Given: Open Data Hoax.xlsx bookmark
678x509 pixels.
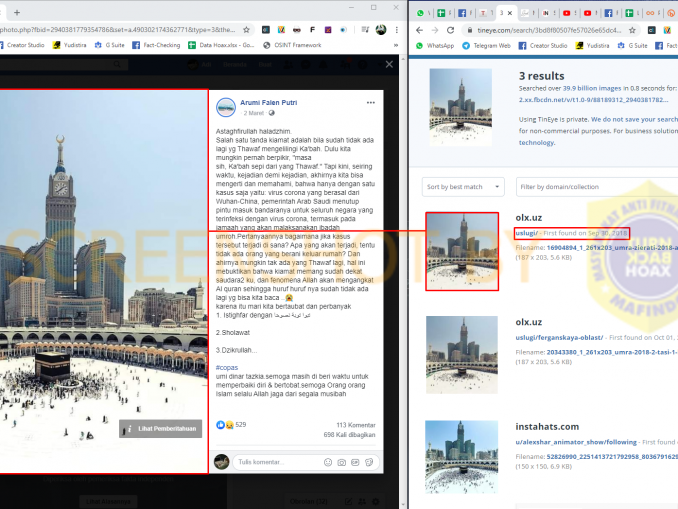Looking at the screenshot, I should (x=221, y=45).
